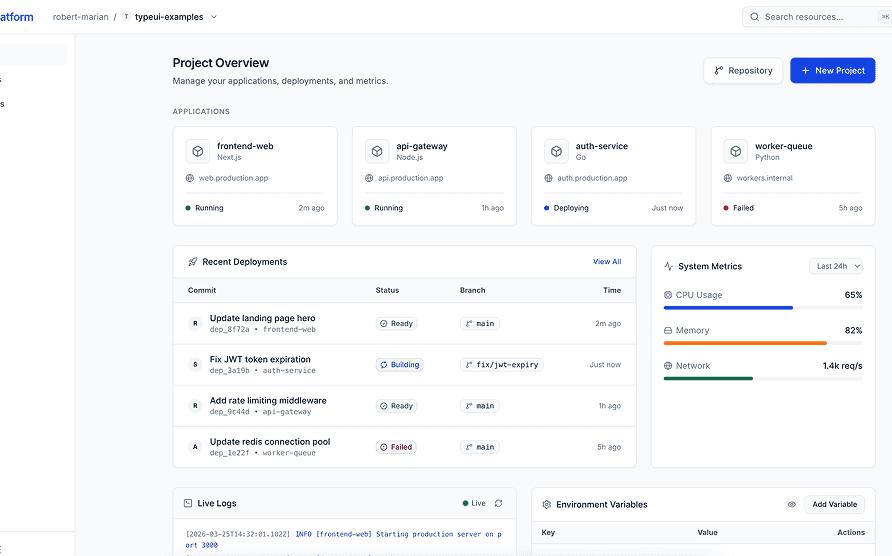
Task: Click the CPU Usage progress bar
Action: (763, 308)
